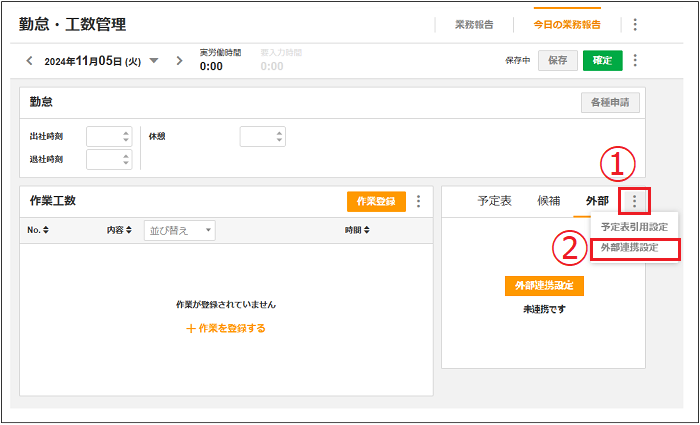Click the ＋作業を登録する link
The image size is (700, 425).
tap(226, 329)
